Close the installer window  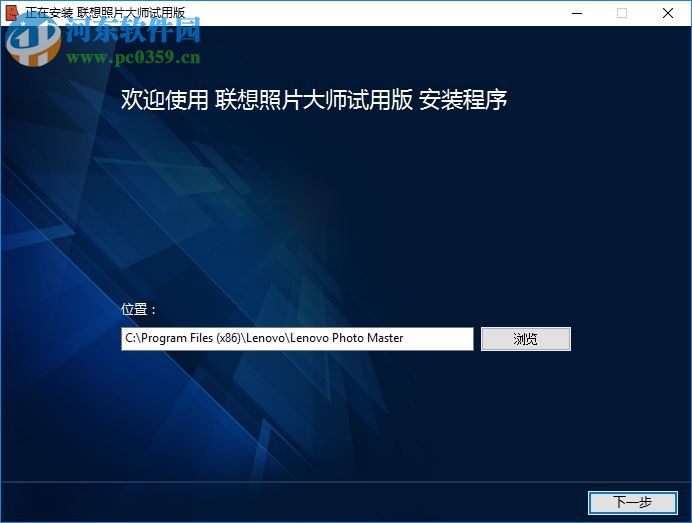coord(668,13)
